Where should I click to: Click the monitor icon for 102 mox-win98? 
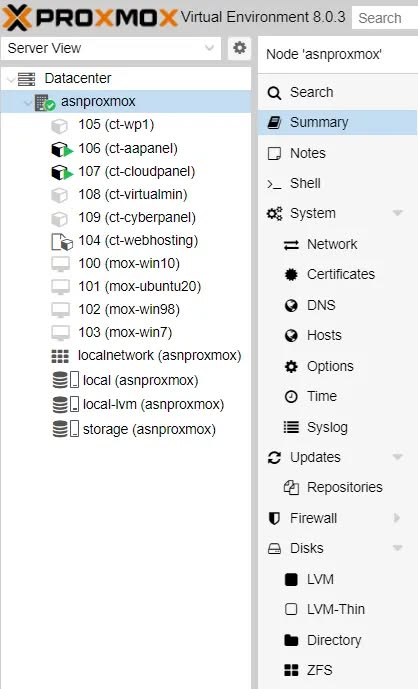pos(60,310)
